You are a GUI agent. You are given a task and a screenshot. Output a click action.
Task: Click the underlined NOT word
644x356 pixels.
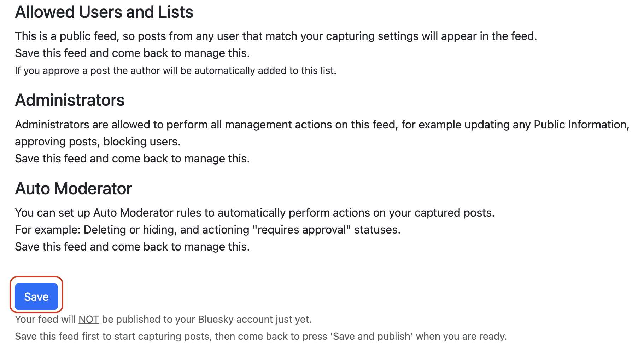tap(89, 320)
